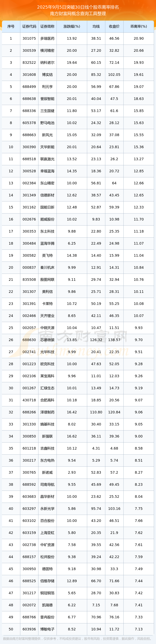This screenshot has width=156, height=644.
Task: Click stock name 德固特
Action: coord(47,569)
